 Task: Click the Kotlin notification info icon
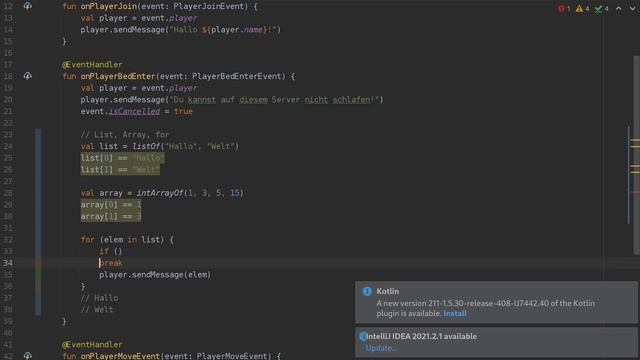[367, 291]
